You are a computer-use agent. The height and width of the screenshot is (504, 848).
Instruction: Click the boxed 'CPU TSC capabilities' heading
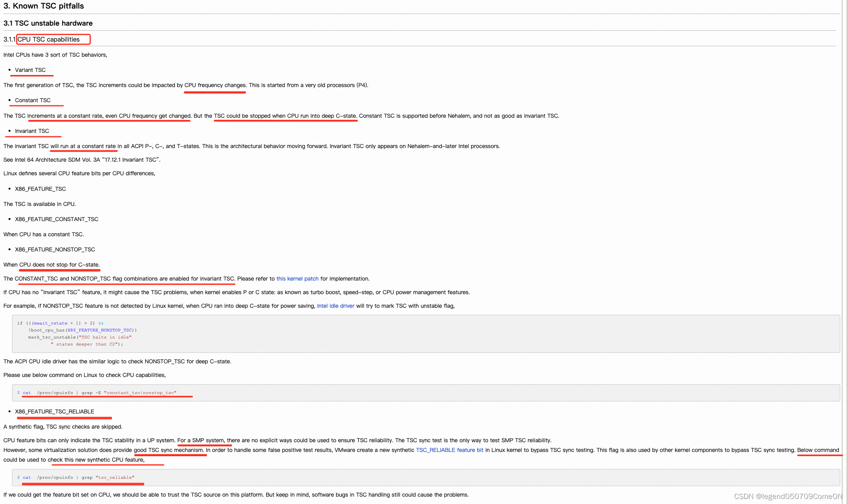pyautogui.click(x=49, y=39)
